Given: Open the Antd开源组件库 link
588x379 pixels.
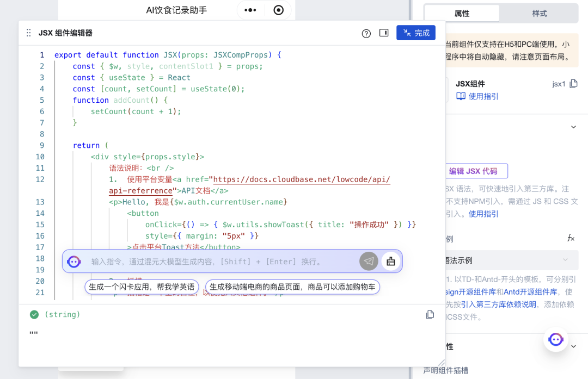Looking at the screenshot, I should point(530,292).
